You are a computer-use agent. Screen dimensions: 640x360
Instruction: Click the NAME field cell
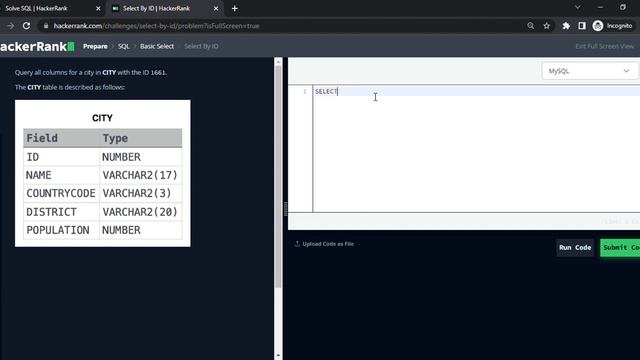click(x=61, y=175)
